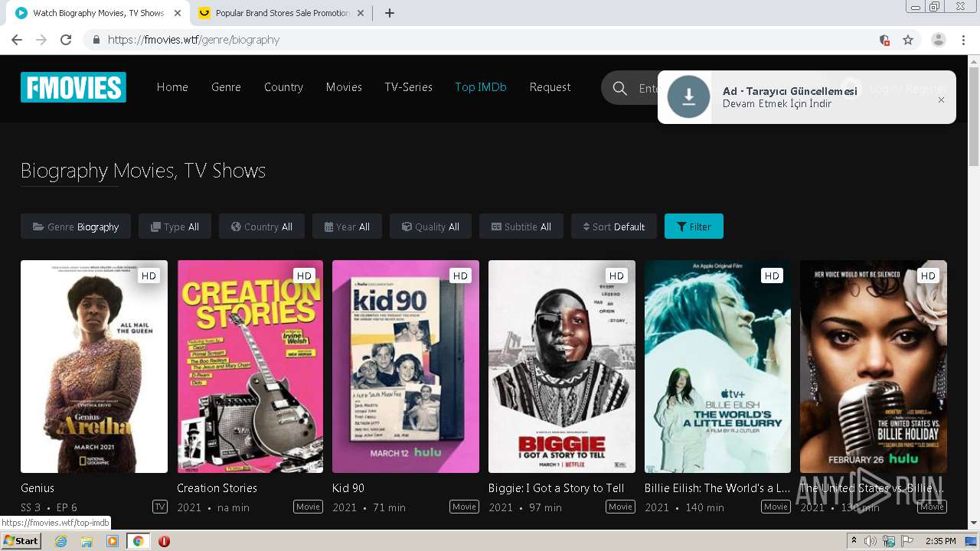Open the Request page
980x551 pixels.
(550, 87)
